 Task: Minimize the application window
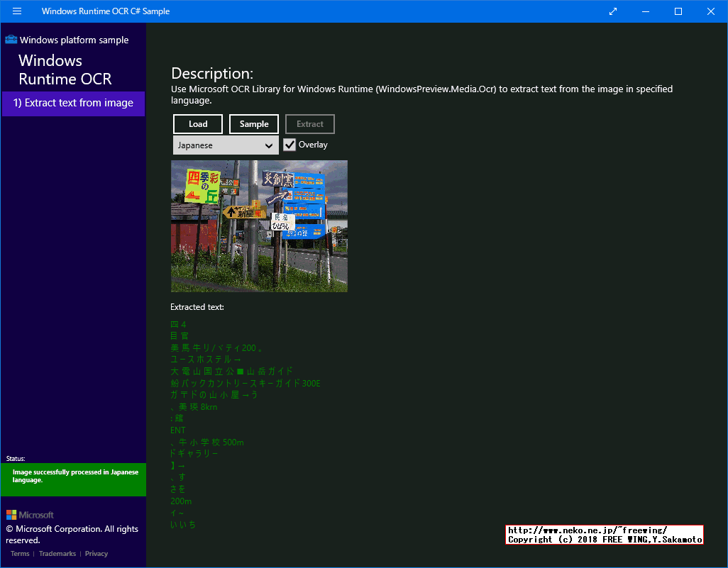pyautogui.click(x=645, y=11)
